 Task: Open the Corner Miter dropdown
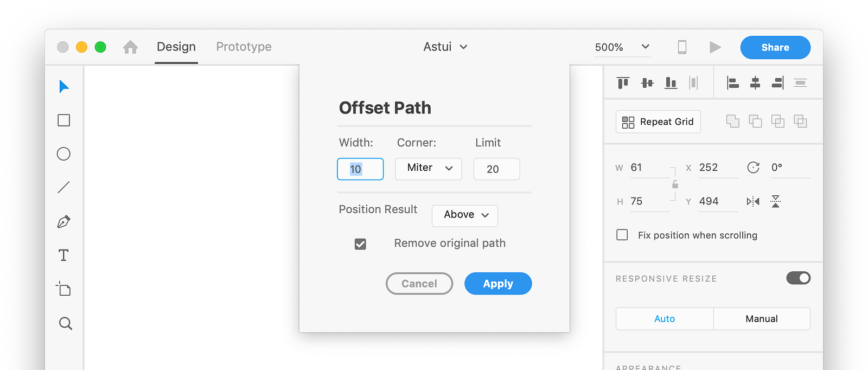429,169
